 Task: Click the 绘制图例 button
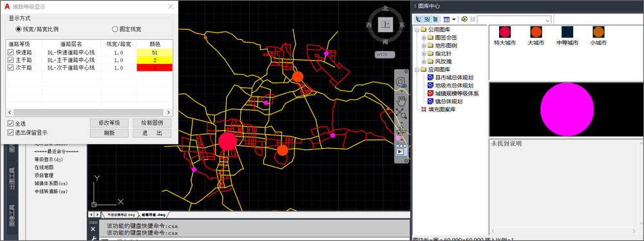tap(152, 122)
